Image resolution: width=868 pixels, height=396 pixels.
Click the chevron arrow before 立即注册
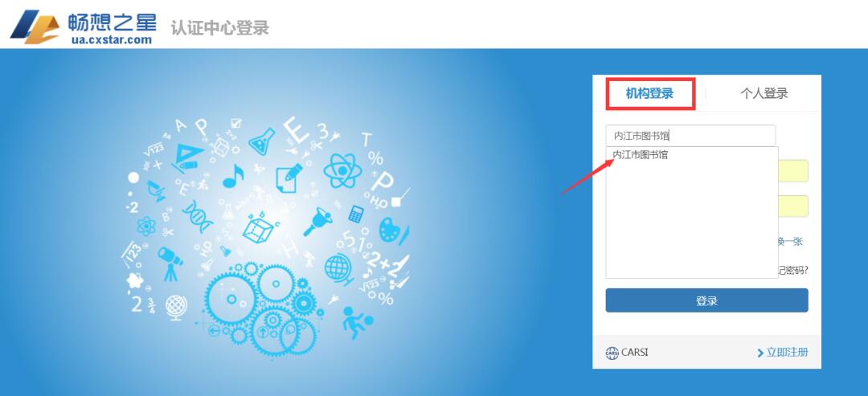[x=760, y=353]
